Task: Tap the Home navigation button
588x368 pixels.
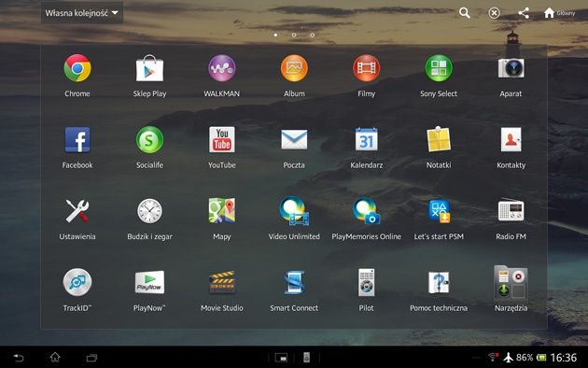Action: pos(55,357)
